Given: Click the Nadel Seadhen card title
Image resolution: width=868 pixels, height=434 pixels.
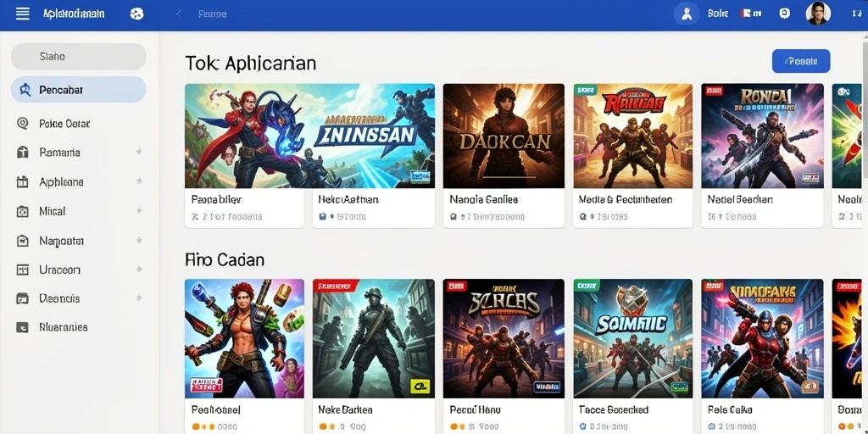Looking at the screenshot, I should (740, 199).
